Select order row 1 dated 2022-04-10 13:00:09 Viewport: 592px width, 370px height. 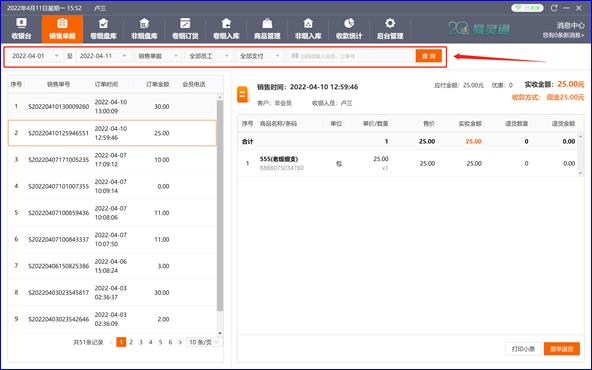click(113, 106)
